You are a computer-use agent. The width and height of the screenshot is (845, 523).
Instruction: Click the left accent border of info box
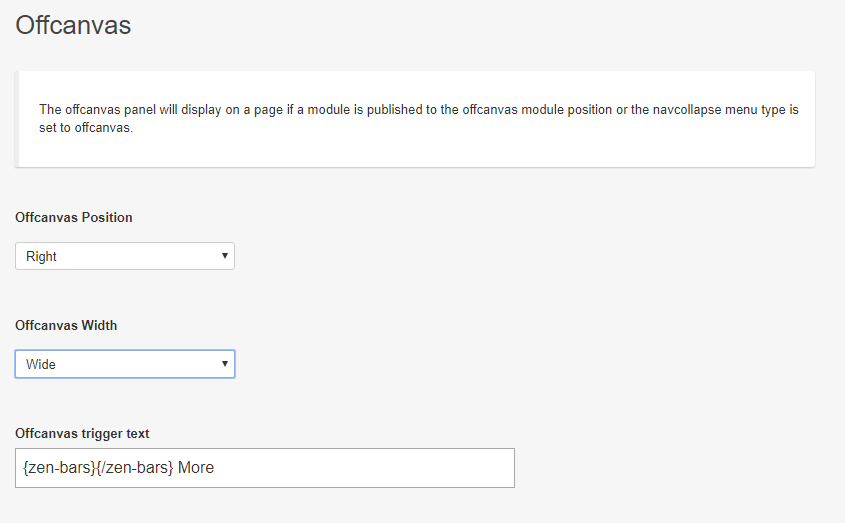click(17, 119)
